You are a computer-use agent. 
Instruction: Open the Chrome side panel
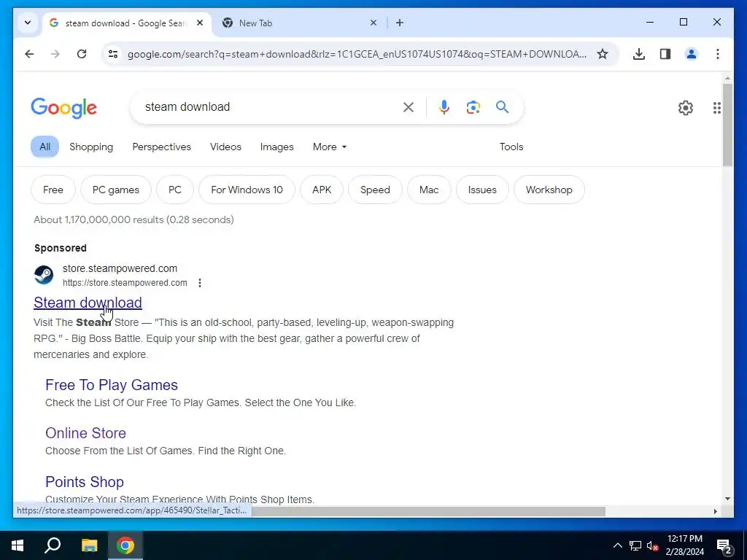pyautogui.click(x=665, y=54)
